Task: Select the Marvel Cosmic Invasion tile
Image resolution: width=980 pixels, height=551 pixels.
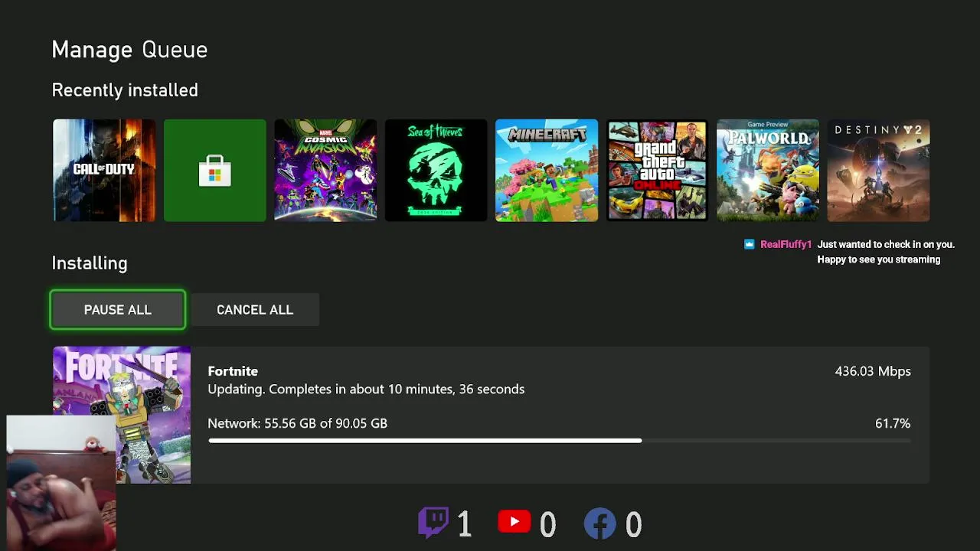Action: pos(325,170)
